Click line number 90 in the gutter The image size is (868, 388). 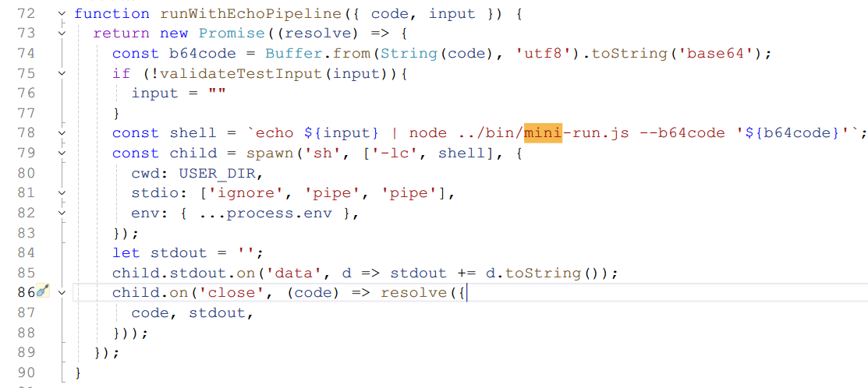pos(26,372)
